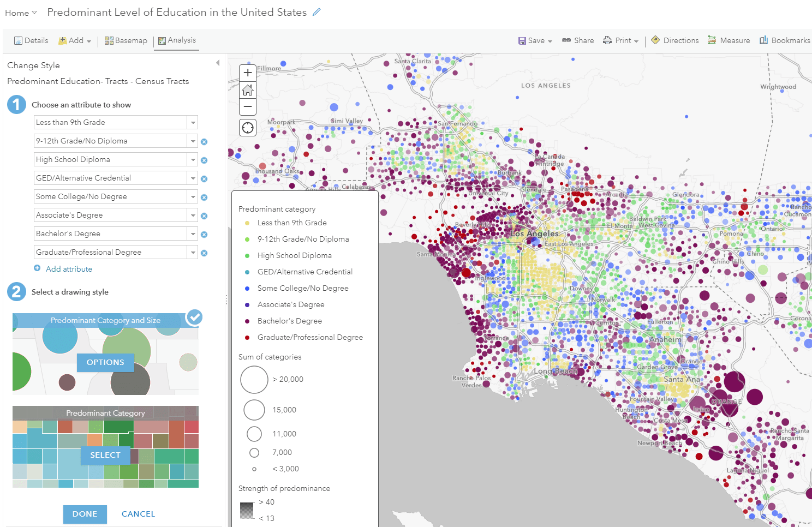Click the strength of predominance gradient swatch
The width and height of the screenshot is (812, 527).
(247, 511)
